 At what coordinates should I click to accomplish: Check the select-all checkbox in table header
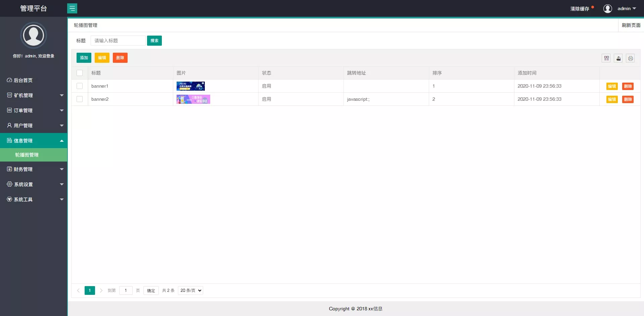(x=80, y=73)
